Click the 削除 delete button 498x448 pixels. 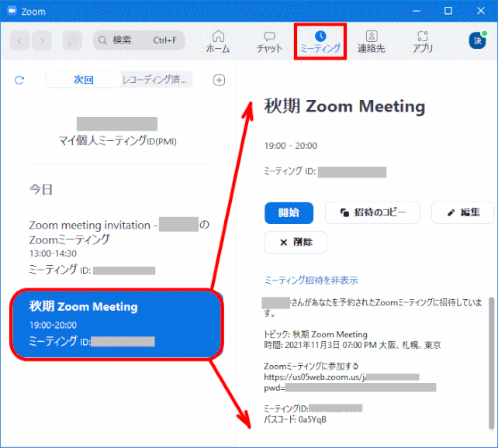[296, 243]
